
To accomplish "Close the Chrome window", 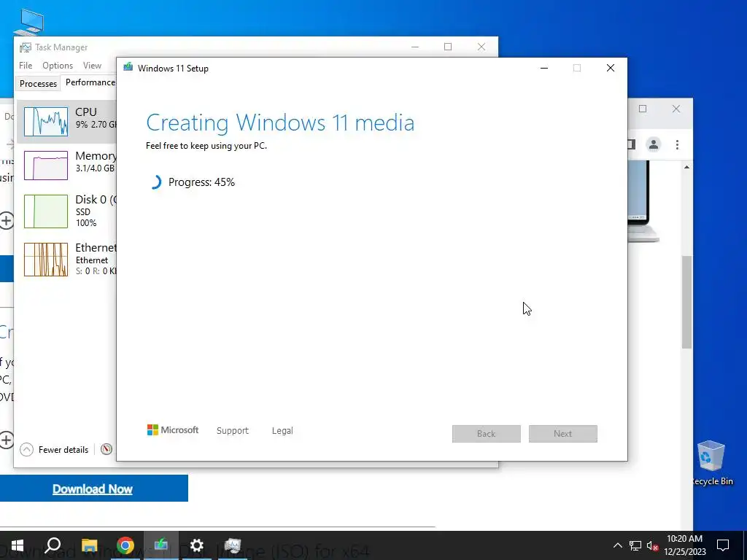I will pos(676,109).
